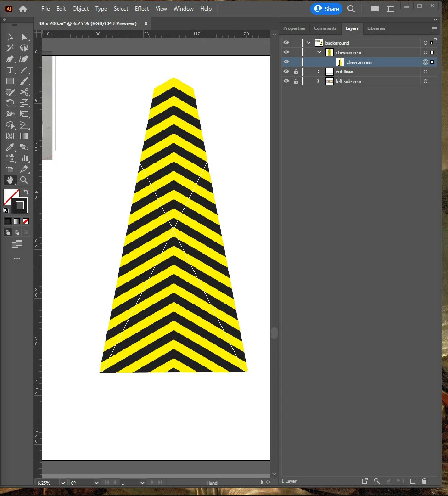Open the search magnifier in top bar
Image resolution: width=448 pixels, height=496 pixels.
[x=351, y=9]
